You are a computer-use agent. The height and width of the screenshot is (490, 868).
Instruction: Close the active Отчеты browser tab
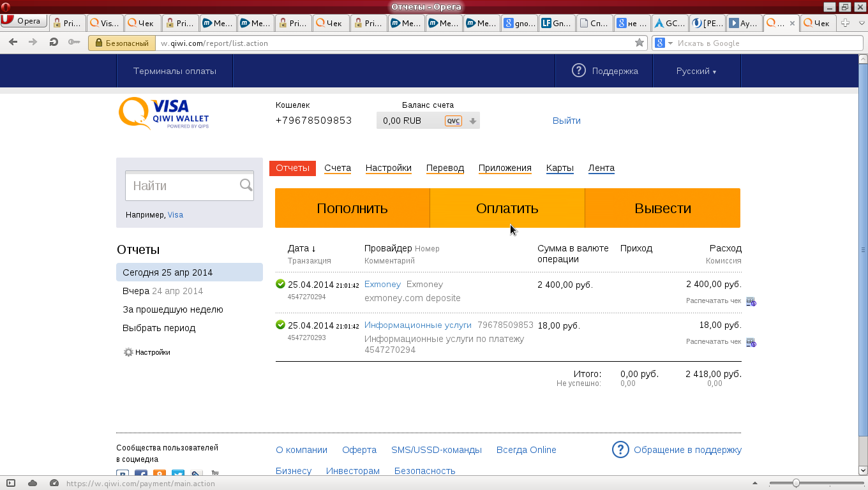[793, 23]
